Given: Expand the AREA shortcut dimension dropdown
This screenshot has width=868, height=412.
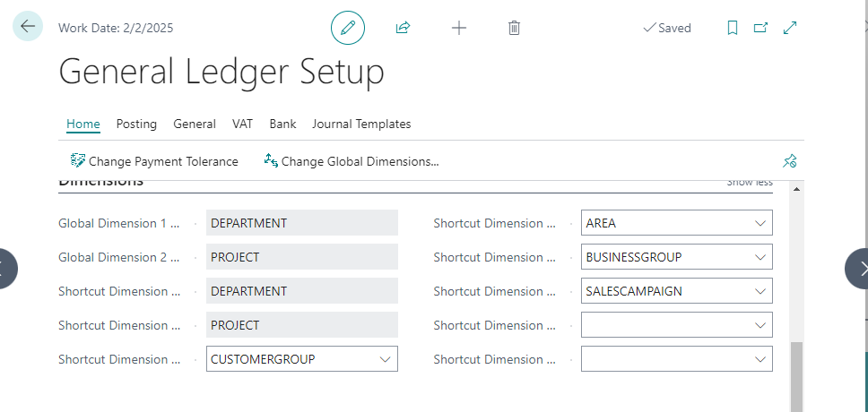Looking at the screenshot, I should point(760,223).
